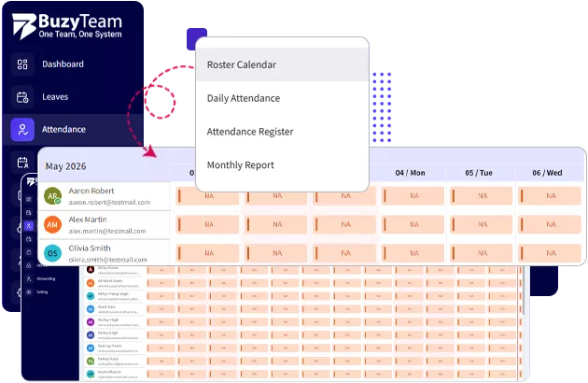
Task: Open Aaron Robert's NA shift for 05 / Tue
Action: 481,195
